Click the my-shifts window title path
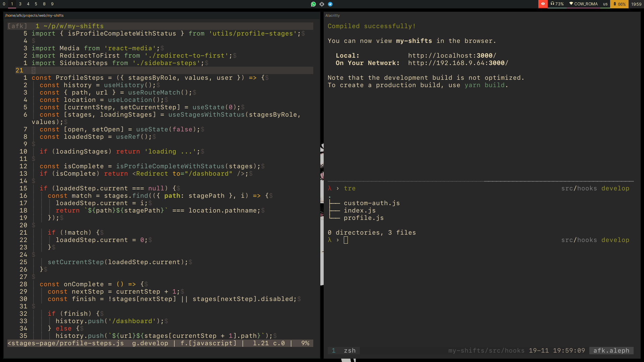The image size is (644, 362). (34, 15)
